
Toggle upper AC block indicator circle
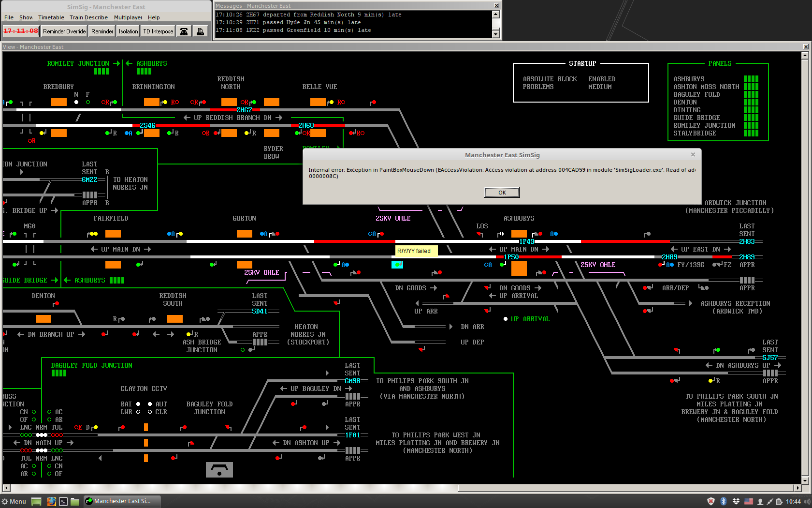pyautogui.click(x=49, y=412)
